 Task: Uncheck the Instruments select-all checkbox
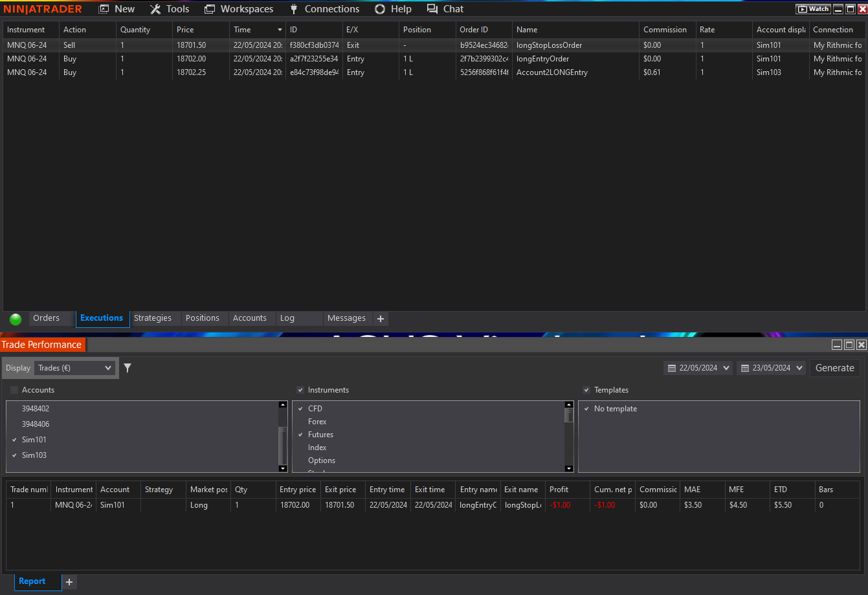300,390
